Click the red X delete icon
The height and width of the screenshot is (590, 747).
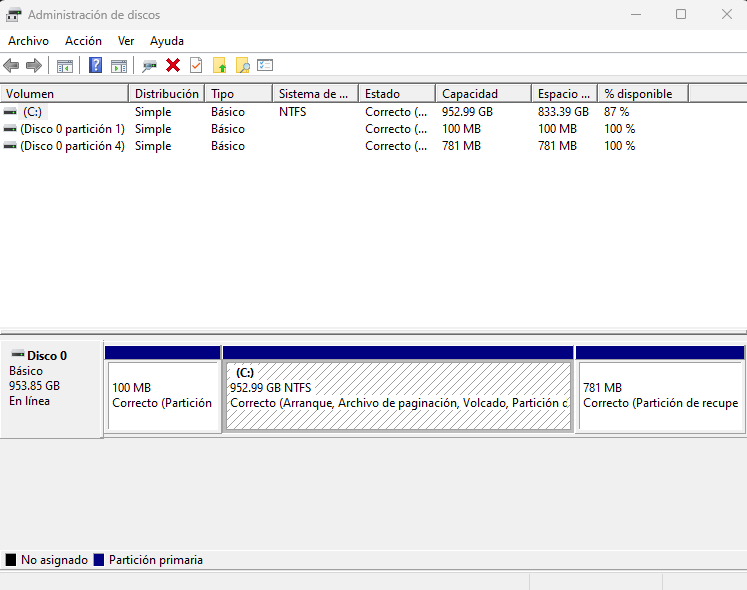[173, 65]
